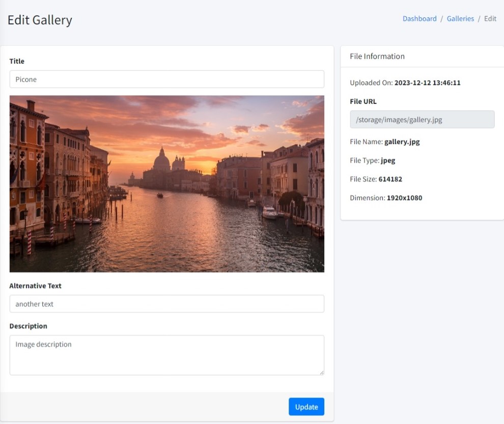Click the Edit Gallery page heading
The height and width of the screenshot is (424, 504).
point(40,20)
